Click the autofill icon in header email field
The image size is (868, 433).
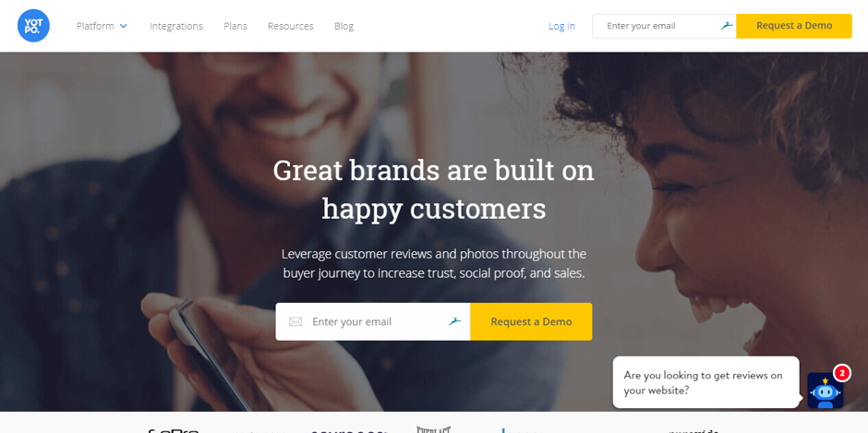727,26
